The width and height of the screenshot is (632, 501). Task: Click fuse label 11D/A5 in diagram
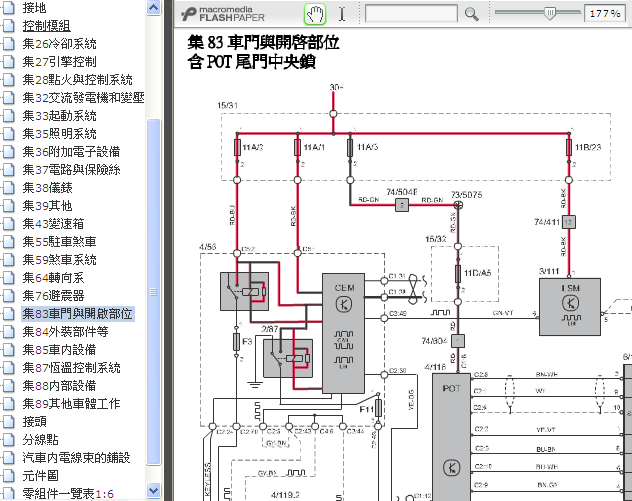pyautogui.click(x=478, y=273)
